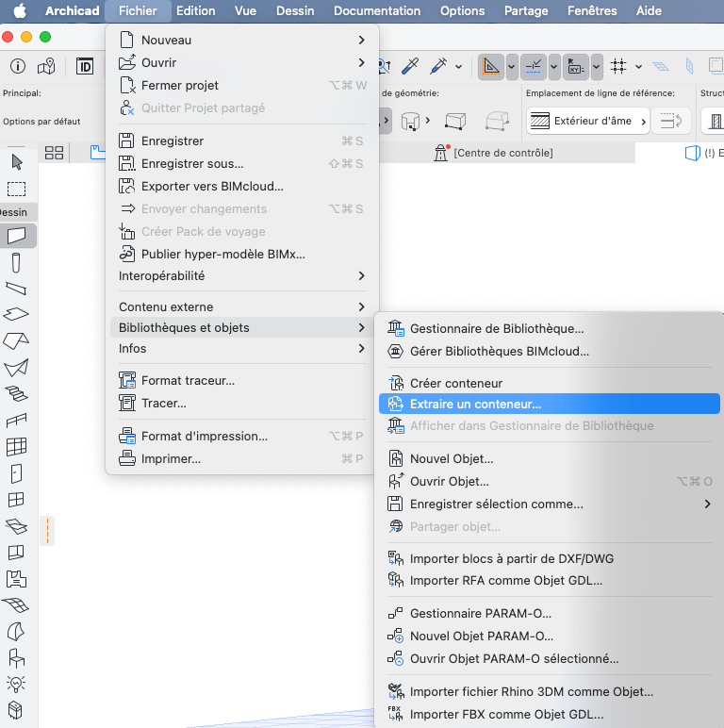Open the syringe options dropdown arrow
This screenshot has width=724, height=728.
click(458, 67)
